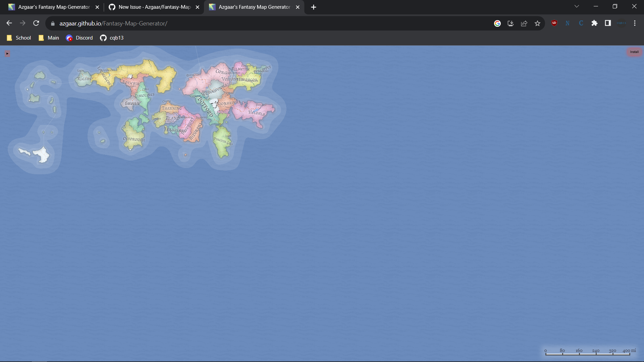The width and height of the screenshot is (644, 362).
Task: Open the uBlock Origin extension icon
Action: (x=554, y=23)
